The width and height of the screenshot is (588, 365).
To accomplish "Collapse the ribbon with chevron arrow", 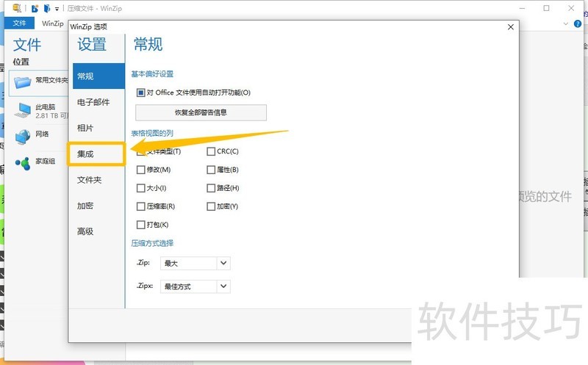I will [x=566, y=24].
